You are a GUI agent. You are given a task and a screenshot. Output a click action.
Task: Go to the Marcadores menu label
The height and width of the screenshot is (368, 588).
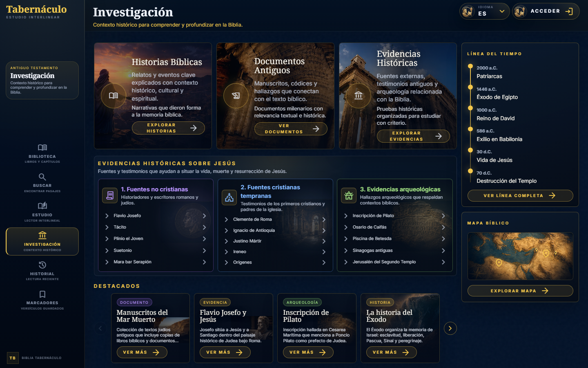click(x=42, y=303)
